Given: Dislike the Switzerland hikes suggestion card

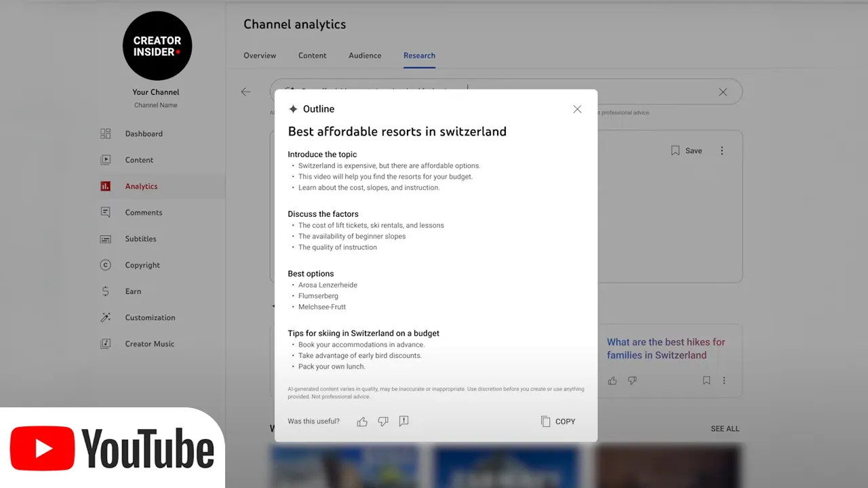Looking at the screenshot, I should pyautogui.click(x=632, y=381).
